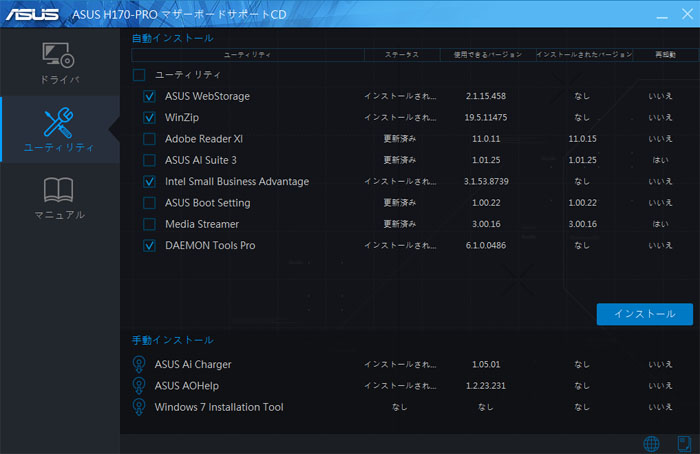700x454 pixels.
Task: Select the Windows 7 Installation Tool entry
Action: coord(219,407)
